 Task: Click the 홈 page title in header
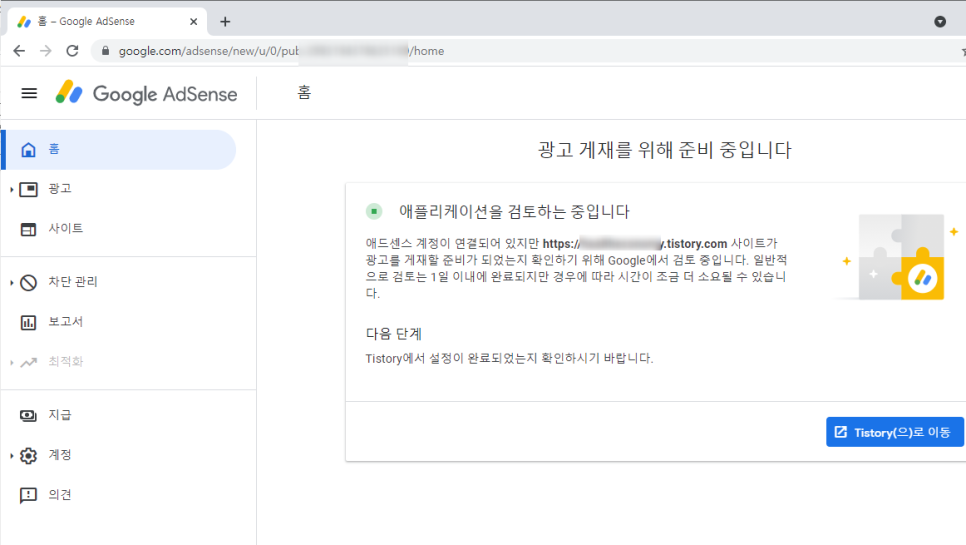(x=304, y=93)
